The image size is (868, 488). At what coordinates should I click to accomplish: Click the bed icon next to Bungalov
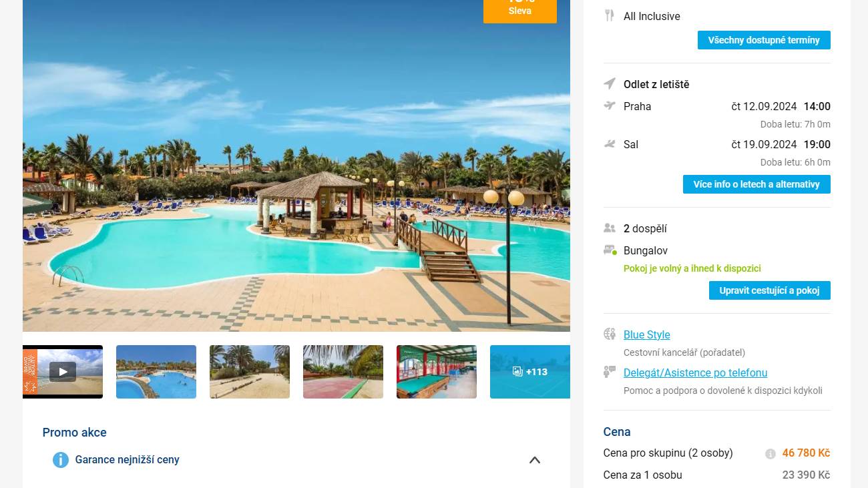(x=610, y=250)
